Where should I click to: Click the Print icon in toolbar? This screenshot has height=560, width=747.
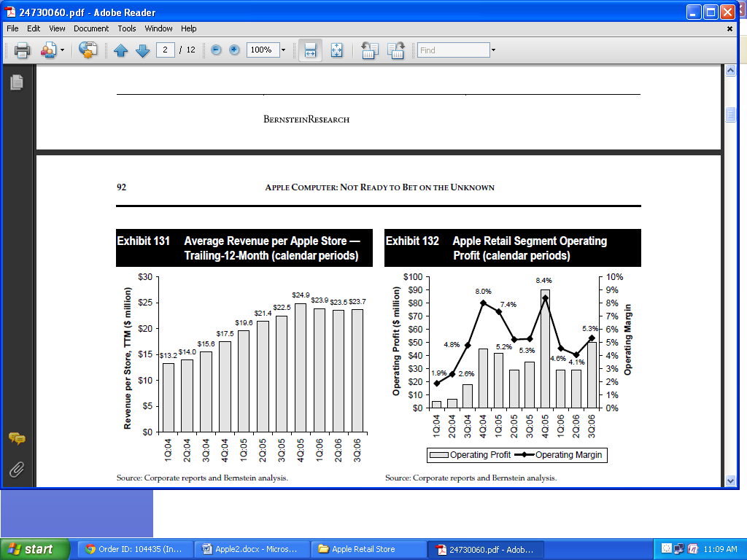coord(22,50)
